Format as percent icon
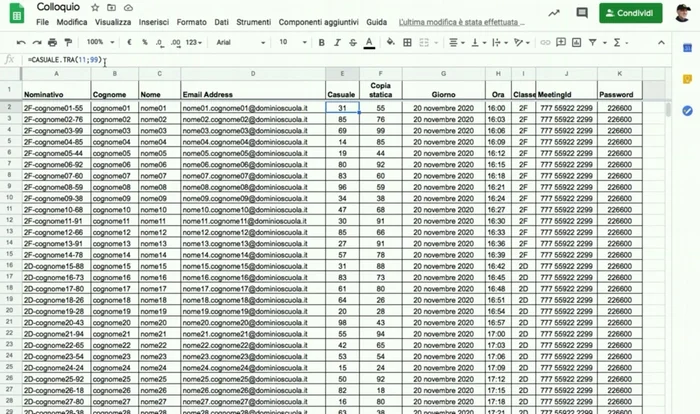 (145, 42)
